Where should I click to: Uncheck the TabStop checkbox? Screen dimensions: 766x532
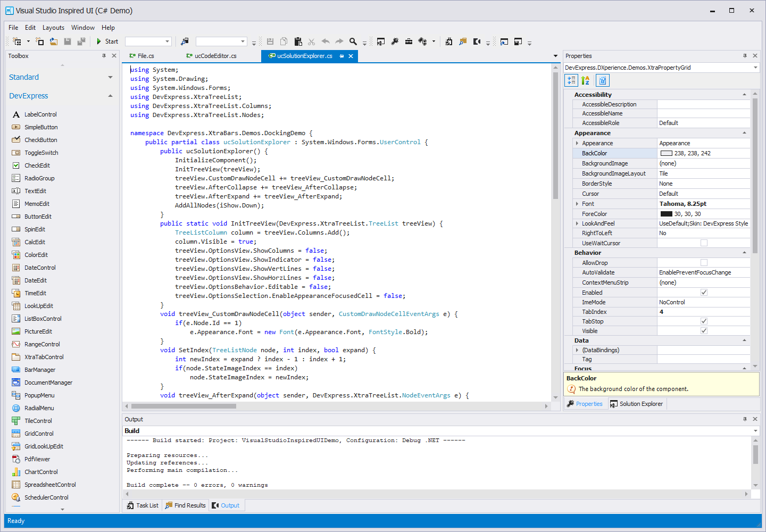[704, 321]
